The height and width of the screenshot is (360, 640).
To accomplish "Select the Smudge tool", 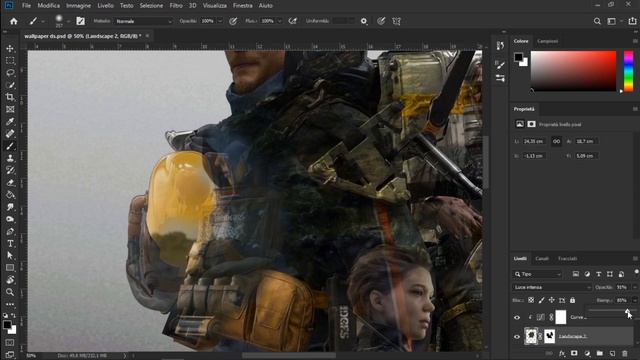I will tap(10, 207).
